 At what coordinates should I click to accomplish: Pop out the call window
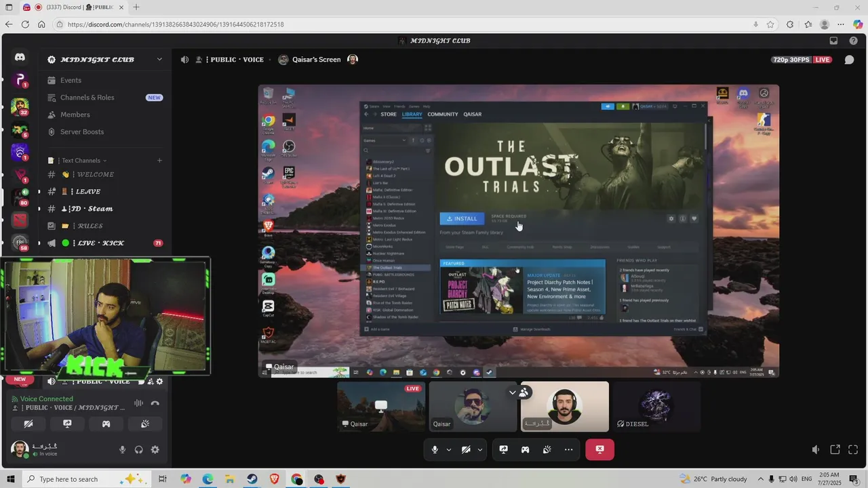coord(835,449)
